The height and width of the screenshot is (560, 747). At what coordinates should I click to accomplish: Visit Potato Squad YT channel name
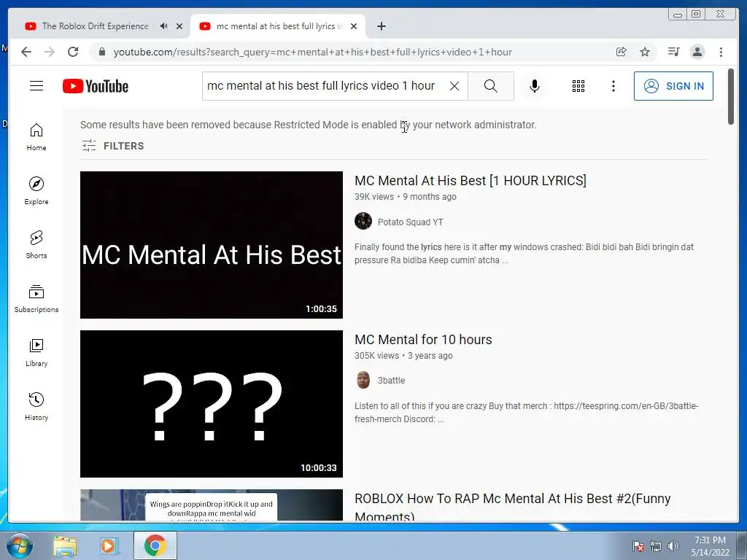(x=410, y=222)
